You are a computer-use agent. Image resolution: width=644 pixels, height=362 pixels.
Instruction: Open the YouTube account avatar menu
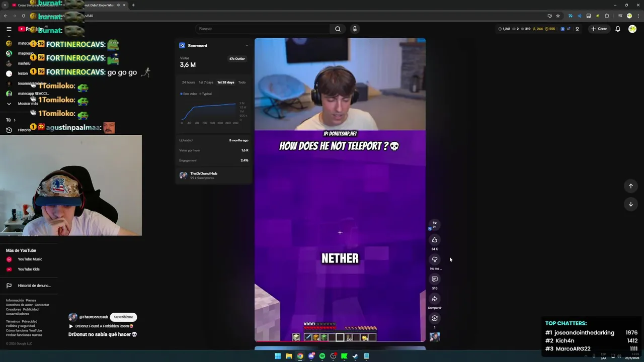click(x=632, y=29)
